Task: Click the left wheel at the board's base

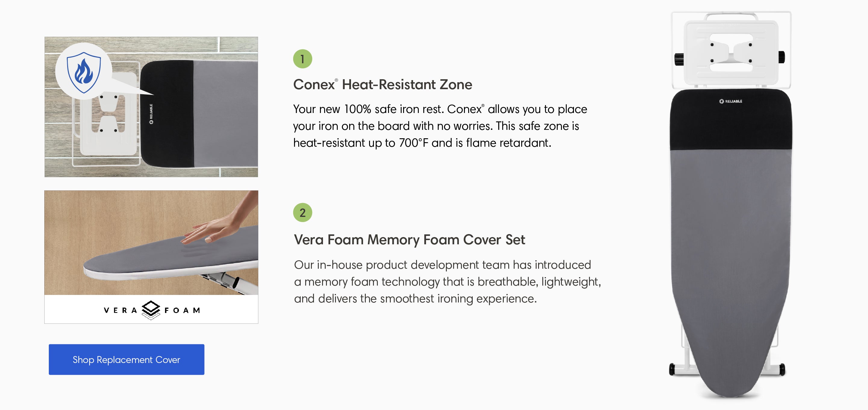Action: pos(672,369)
